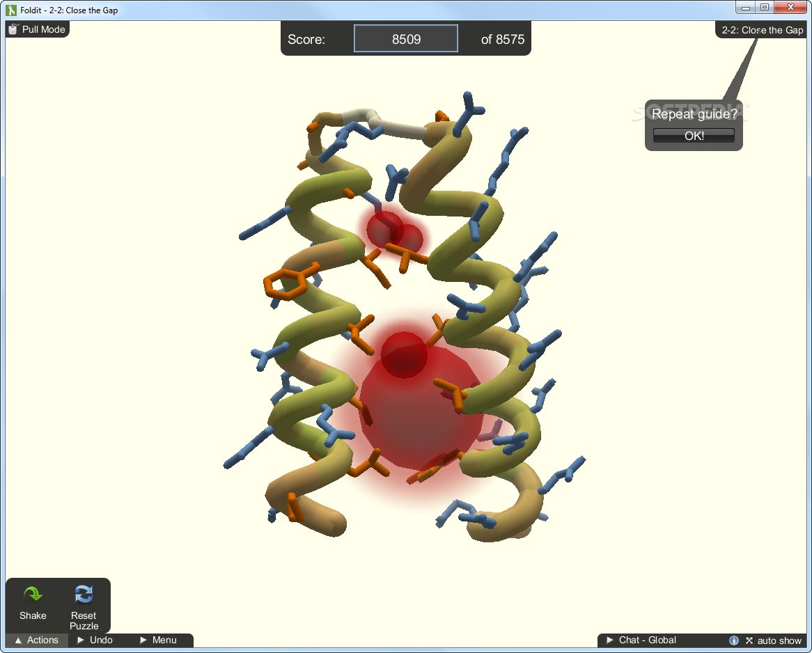
Task: Click the Foldit app icon in title bar
Action: click(11, 10)
